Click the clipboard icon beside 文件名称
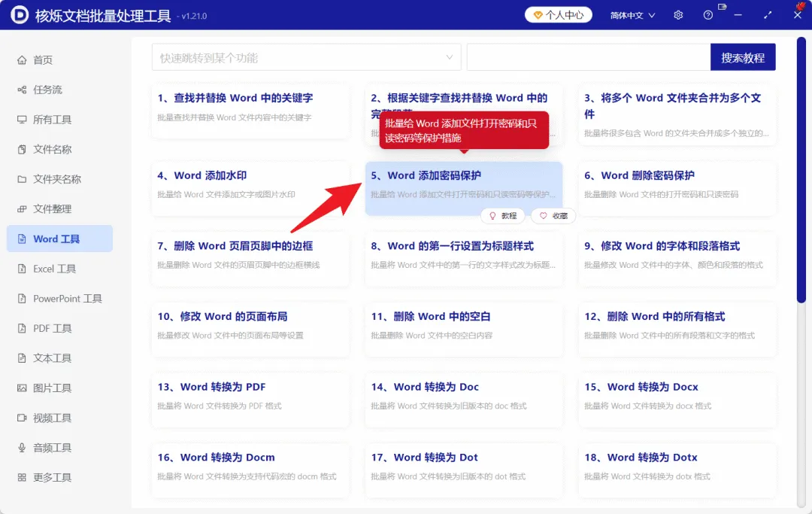The height and width of the screenshot is (514, 812). click(22, 150)
